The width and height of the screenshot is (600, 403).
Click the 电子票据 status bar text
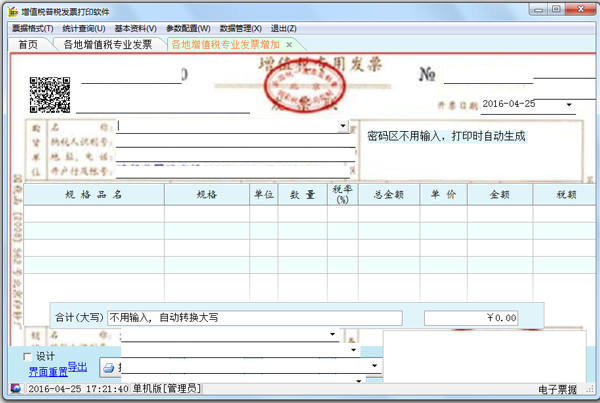557,389
